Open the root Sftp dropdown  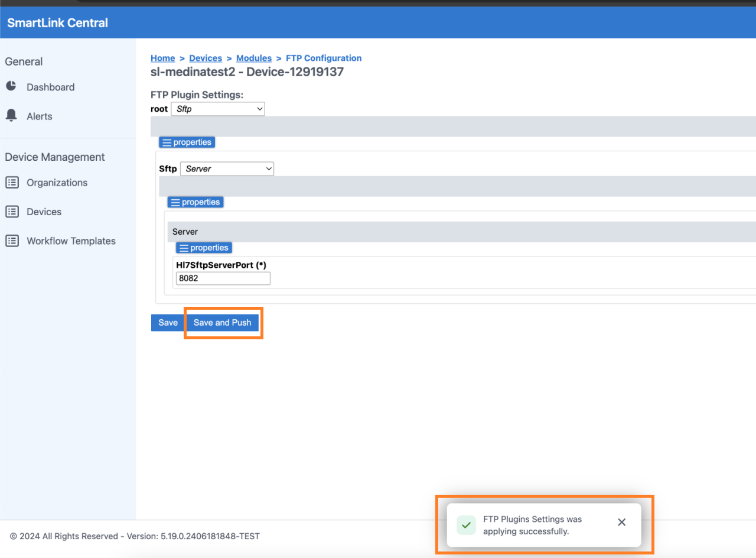click(217, 109)
